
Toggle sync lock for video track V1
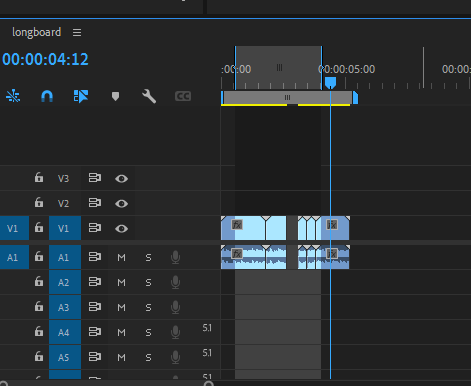click(95, 228)
